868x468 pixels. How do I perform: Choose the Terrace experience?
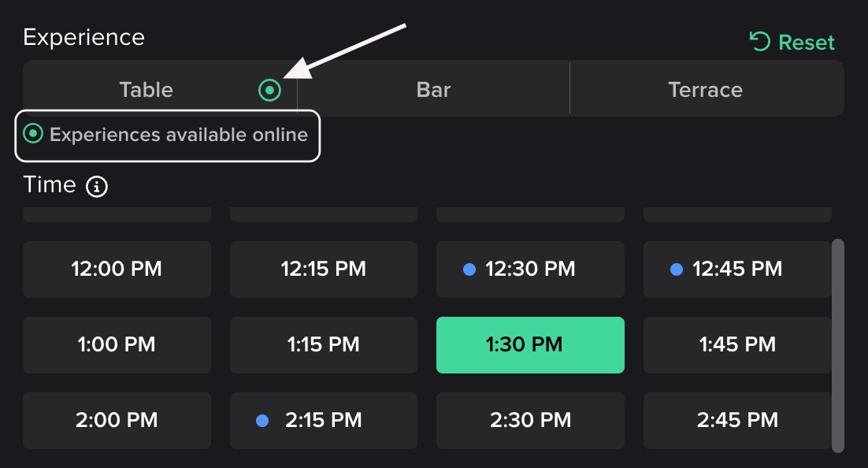[x=705, y=90]
